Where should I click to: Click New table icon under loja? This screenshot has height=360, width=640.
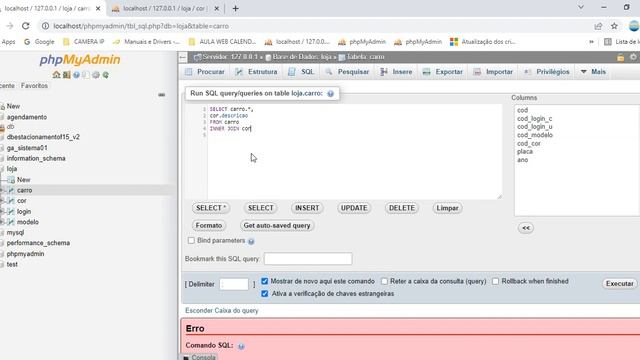coord(11,180)
